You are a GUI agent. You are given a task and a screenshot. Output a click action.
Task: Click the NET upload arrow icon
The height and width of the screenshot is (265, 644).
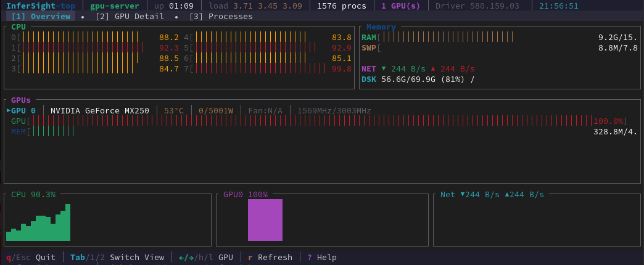[433, 68]
